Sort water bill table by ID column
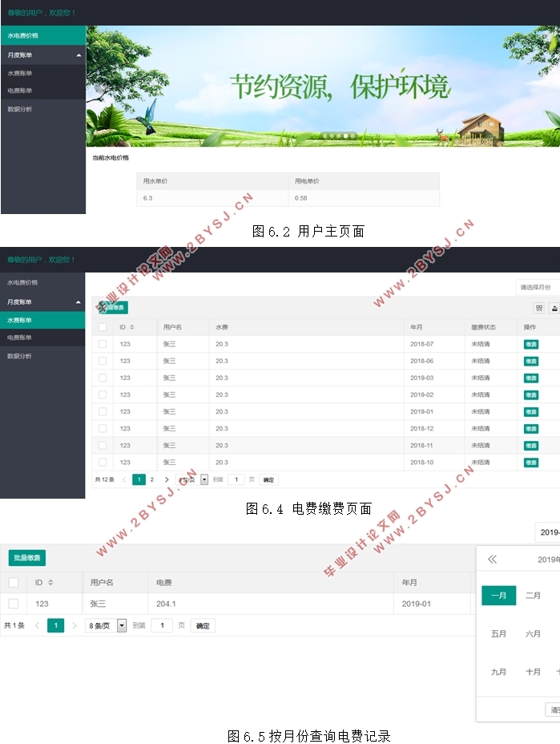560x744 pixels. tap(132, 327)
